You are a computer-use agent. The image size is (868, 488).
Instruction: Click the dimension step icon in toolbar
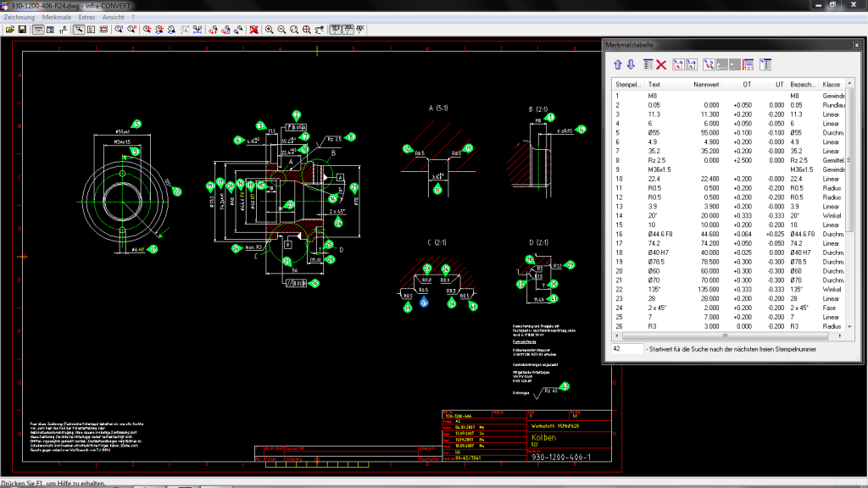pyautogui.click(x=63, y=30)
